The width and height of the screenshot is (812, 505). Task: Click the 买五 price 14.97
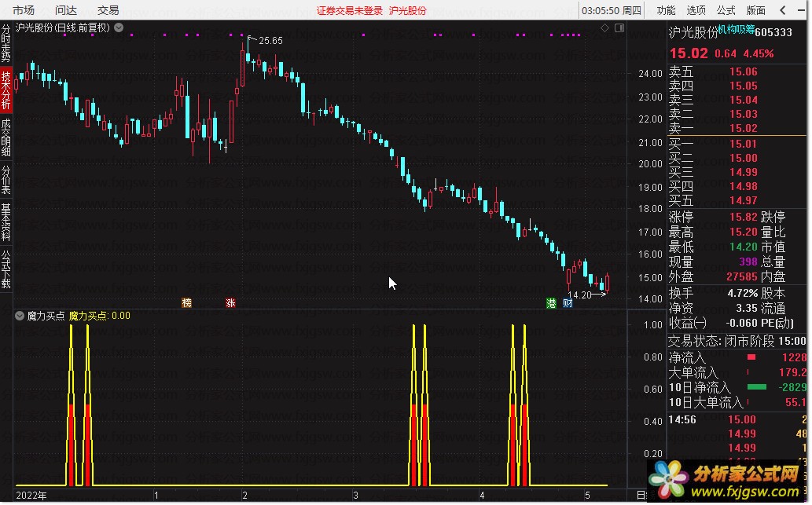(x=744, y=200)
